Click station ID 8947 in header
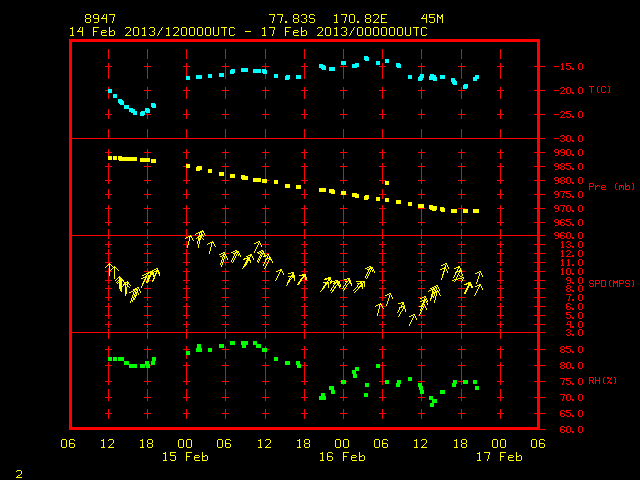 coord(100,19)
